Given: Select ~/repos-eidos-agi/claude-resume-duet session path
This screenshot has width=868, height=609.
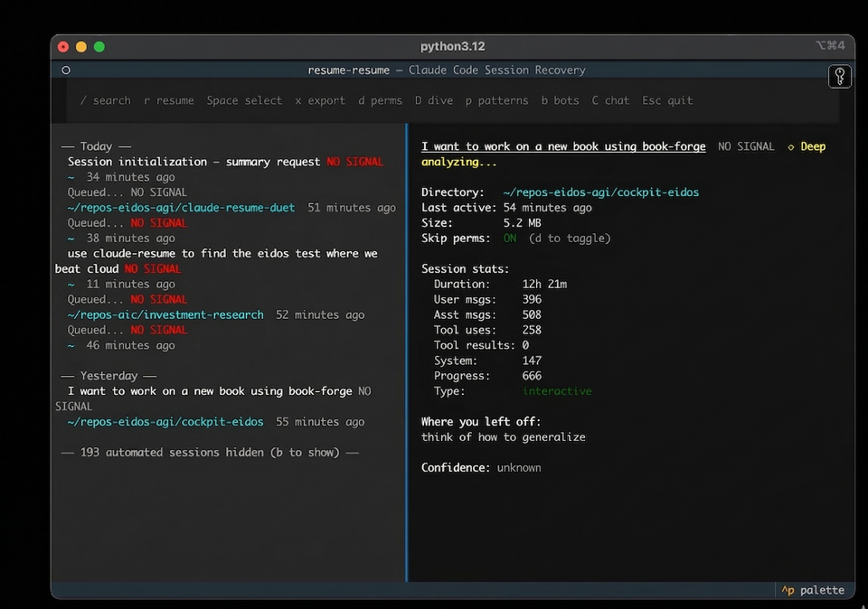Looking at the screenshot, I should (181, 208).
